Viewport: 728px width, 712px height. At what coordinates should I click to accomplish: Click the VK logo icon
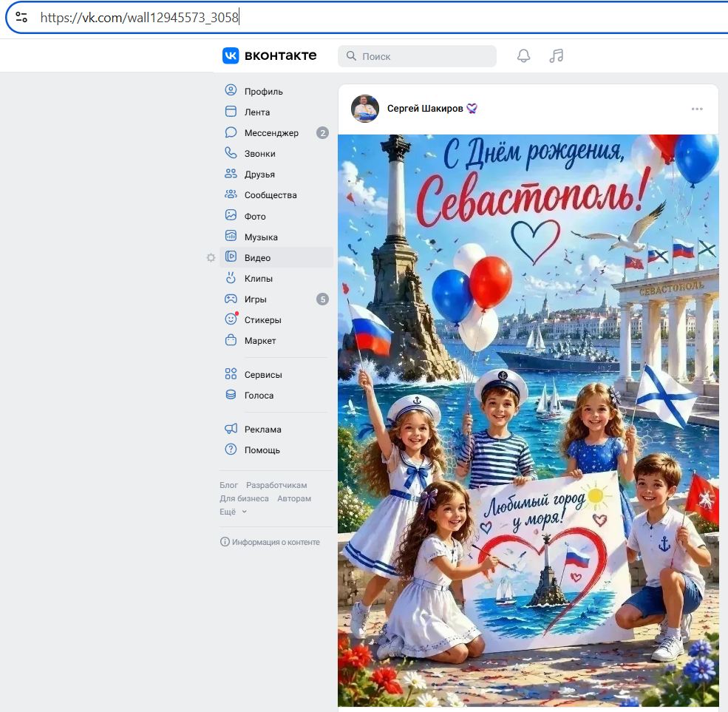231,55
